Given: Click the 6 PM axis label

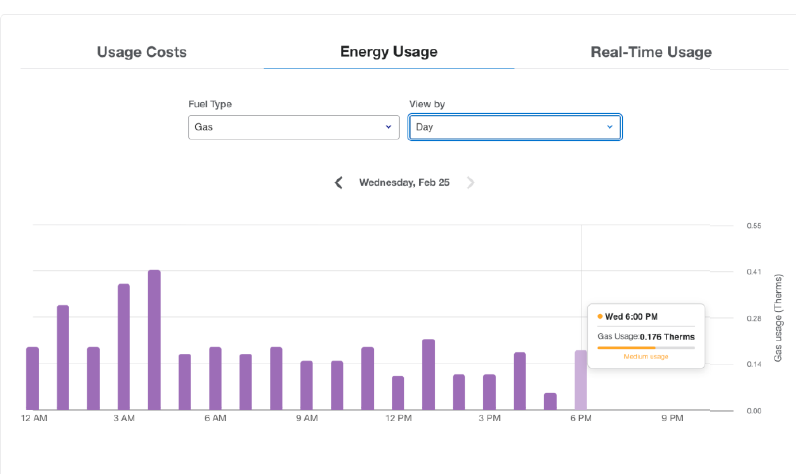Looking at the screenshot, I should pos(581,418).
